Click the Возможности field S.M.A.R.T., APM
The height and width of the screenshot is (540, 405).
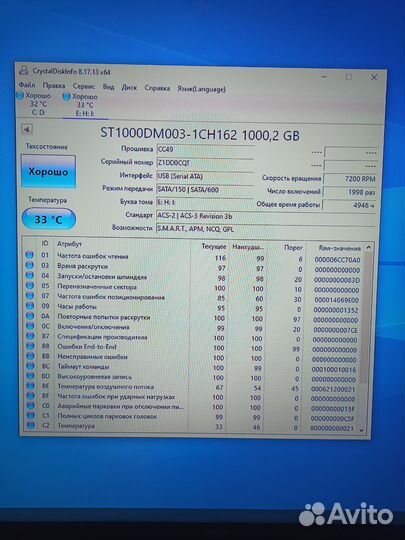[x=266, y=229]
